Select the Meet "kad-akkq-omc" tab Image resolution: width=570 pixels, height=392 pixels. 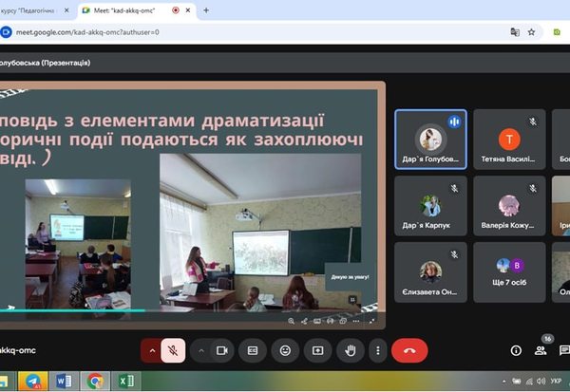coord(138,9)
